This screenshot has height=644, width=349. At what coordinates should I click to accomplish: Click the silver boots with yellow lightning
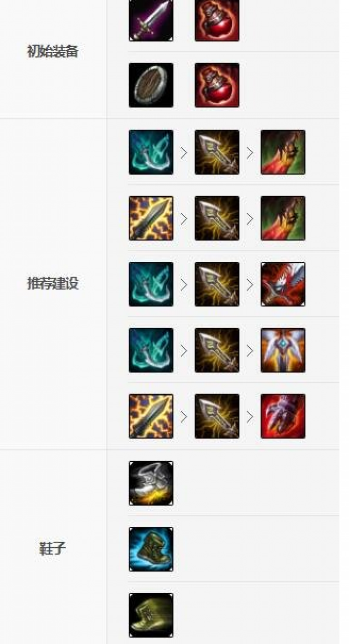point(151,483)
